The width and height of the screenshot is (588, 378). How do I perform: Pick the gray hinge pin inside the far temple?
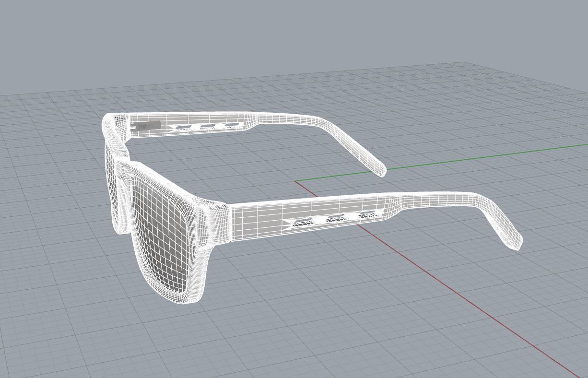(x=146, y=126)
